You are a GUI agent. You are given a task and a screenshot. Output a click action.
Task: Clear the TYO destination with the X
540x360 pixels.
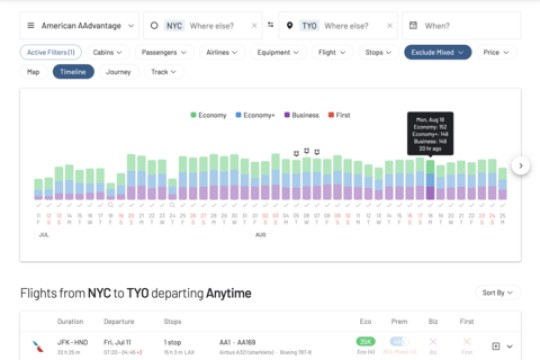pos(390,26)
